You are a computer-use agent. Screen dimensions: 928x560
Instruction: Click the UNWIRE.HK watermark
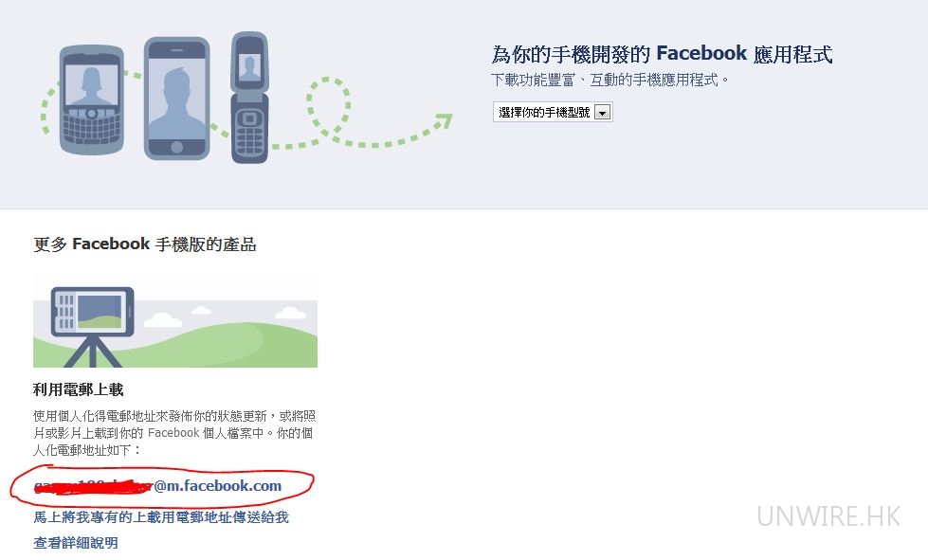pyautogui.click(x=828, y=516)
